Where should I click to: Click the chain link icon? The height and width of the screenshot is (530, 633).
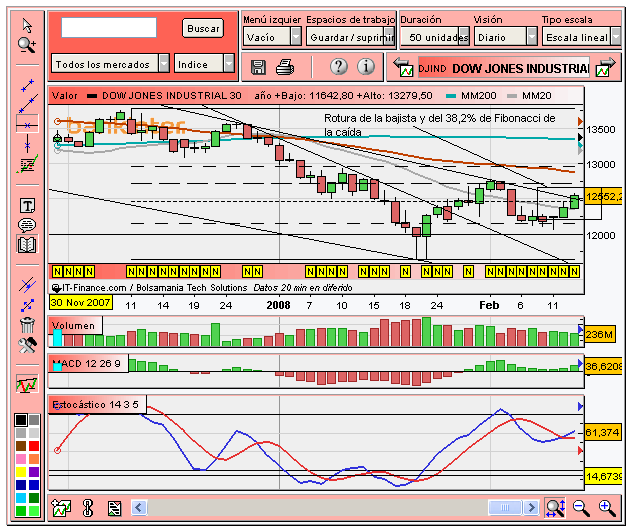coord(88,508)
